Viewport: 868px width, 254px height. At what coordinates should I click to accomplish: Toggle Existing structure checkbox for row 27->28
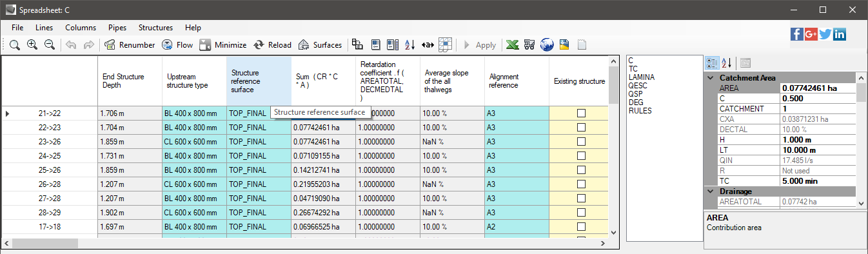(x=581, y=199)
